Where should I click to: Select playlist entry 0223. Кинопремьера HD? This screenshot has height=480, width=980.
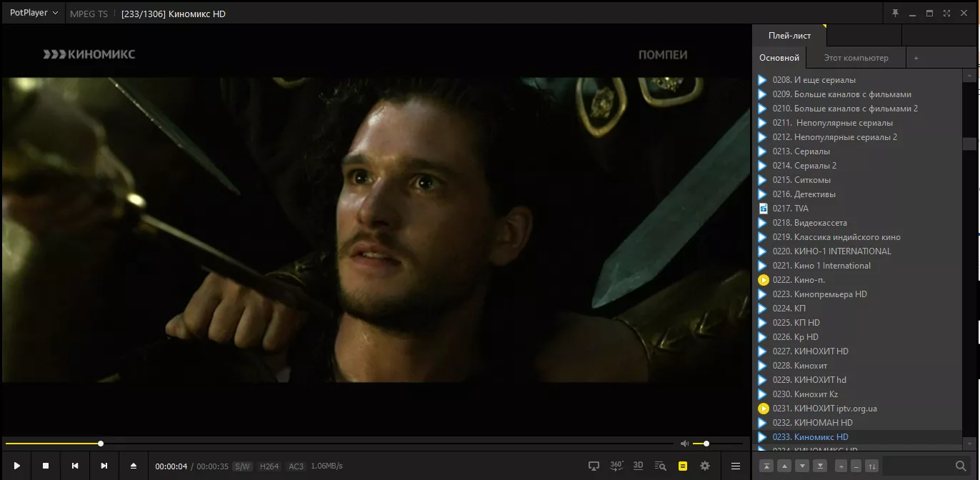(858, 294)
